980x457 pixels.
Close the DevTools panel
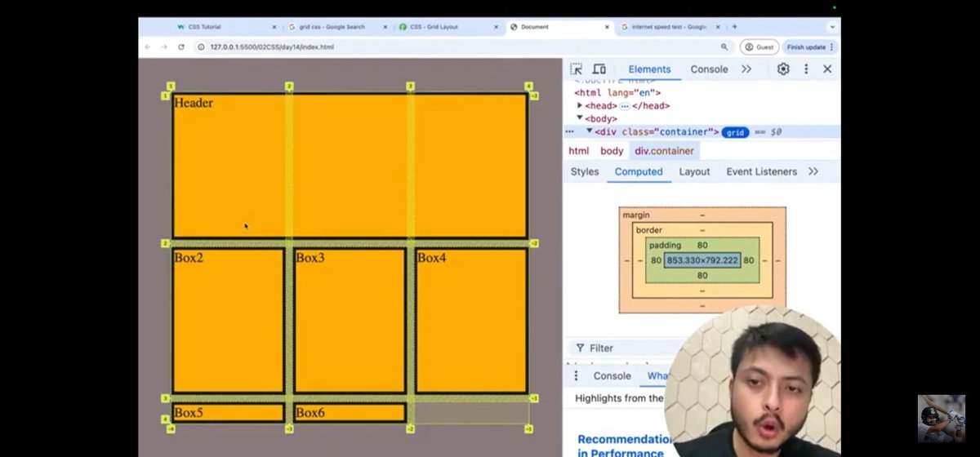(x=827, y=69)
